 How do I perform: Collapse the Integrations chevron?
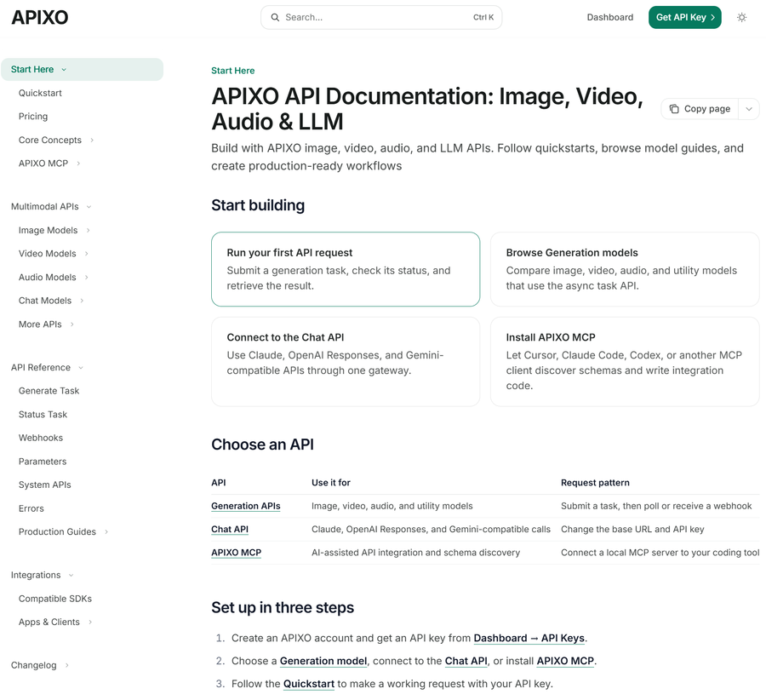coord(71,576)
